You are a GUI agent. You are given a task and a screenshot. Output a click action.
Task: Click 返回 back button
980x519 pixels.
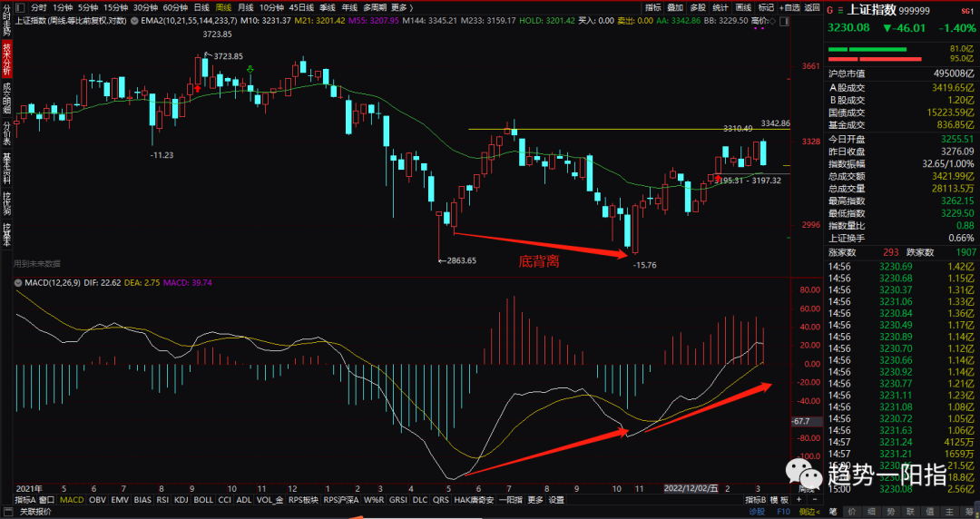click(812, 7)
